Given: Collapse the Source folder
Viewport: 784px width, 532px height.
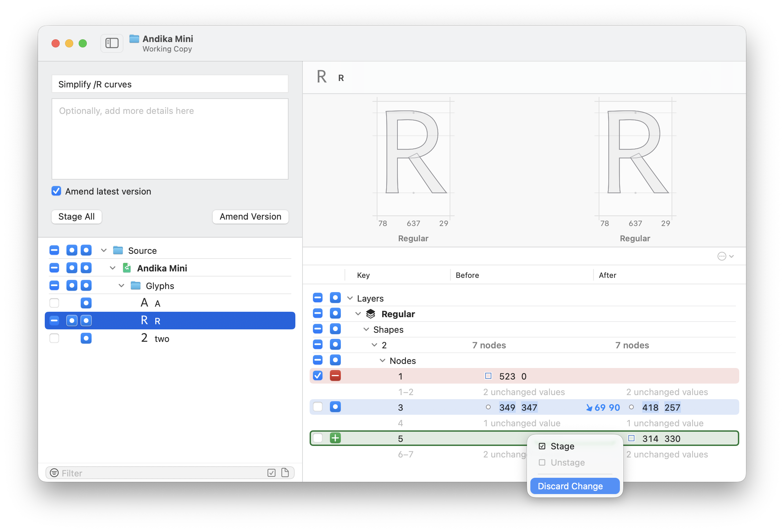Looking at the screenshot, I should (x=104, y=250).
